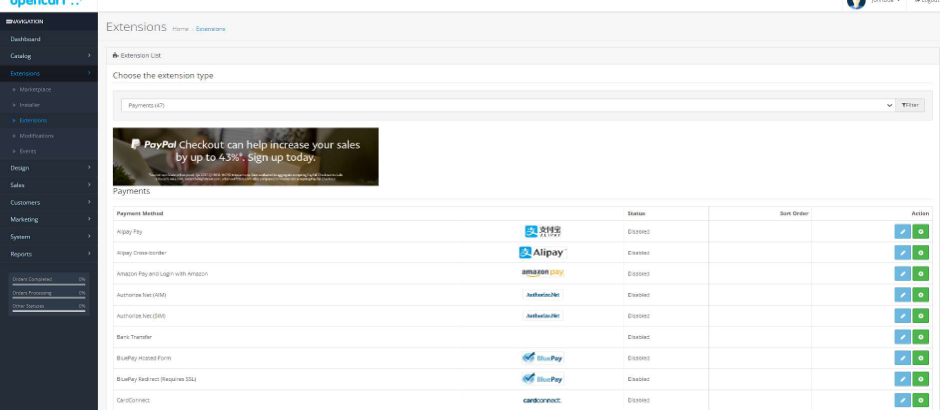The width and height of the screenshot is (941, 410).
Task: Install the BluePay Redirect (Requires SSL) extension
Action: point(921,379)
